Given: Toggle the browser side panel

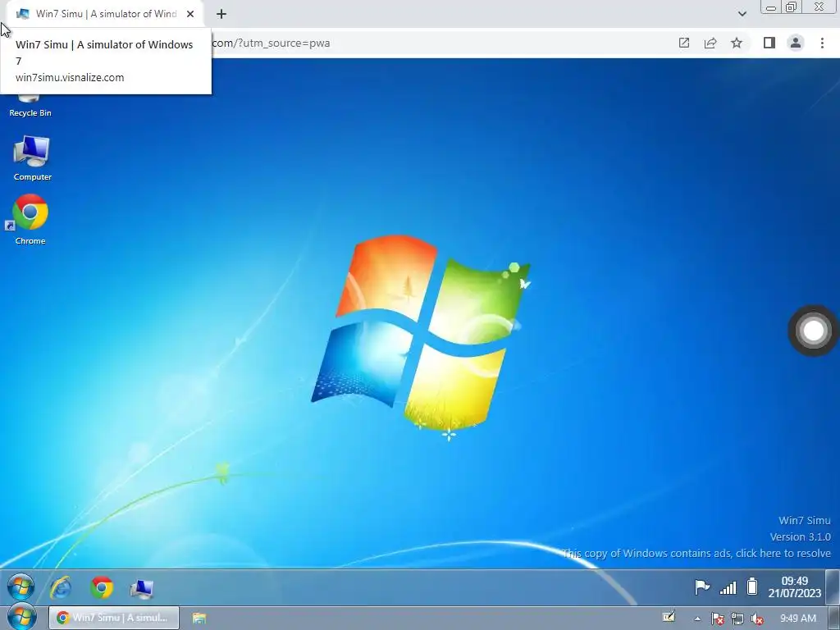Looking at the screenshot, I should pos(769,43).
